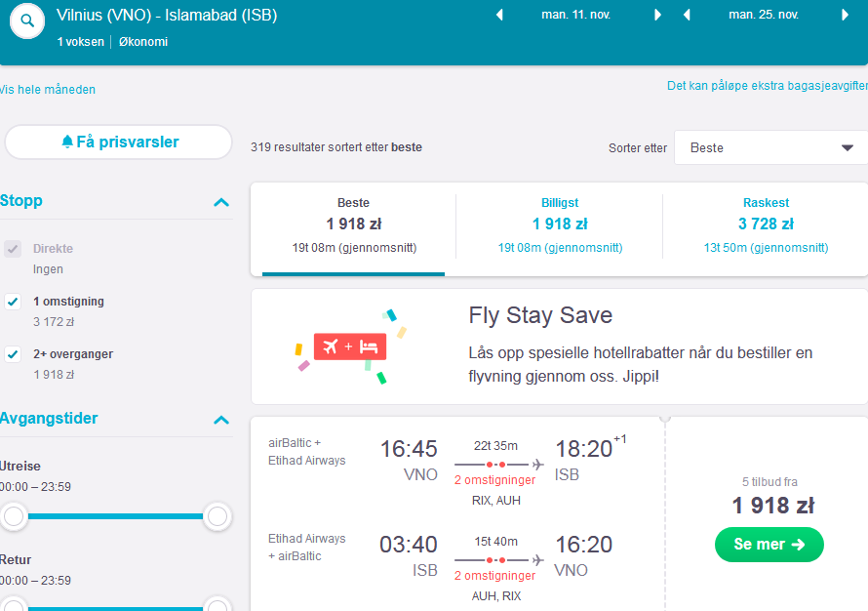Image resolution: width=868 pixels, height=611 pixels.
Task: Uncheck the 1 omstigning checkbox
Action: click(x=13, y=302)
